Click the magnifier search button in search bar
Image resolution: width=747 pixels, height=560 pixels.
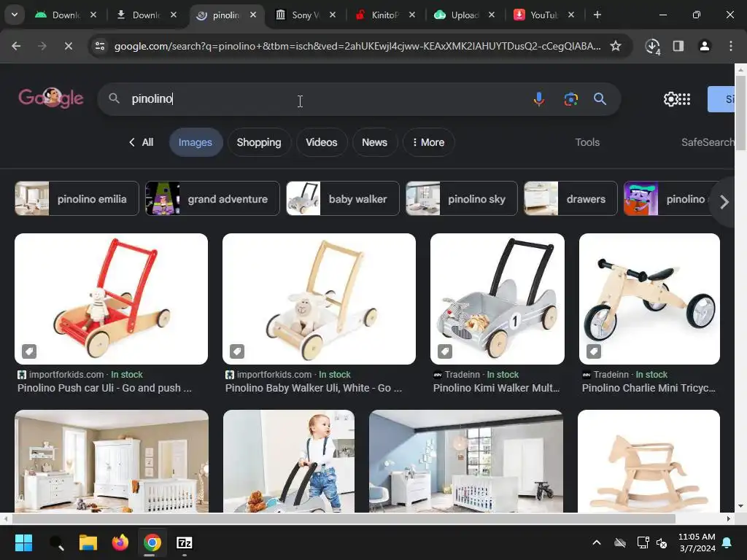pos(600,99)
